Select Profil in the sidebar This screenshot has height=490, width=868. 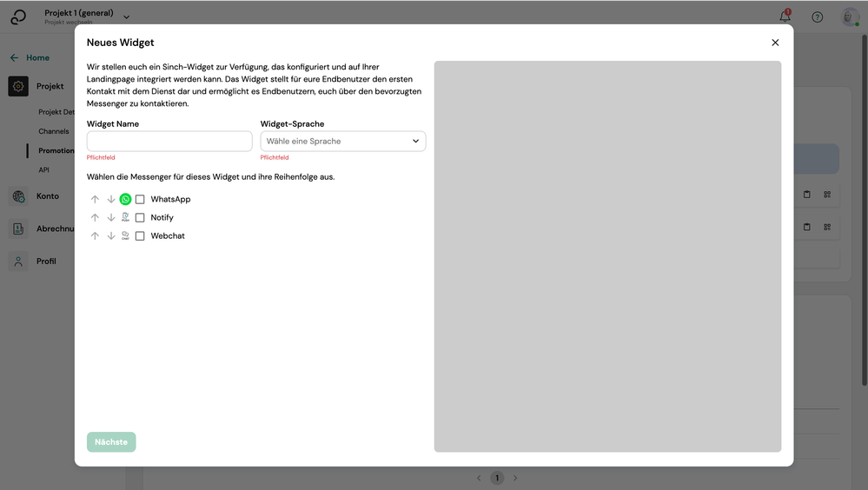tap(46, 261)
